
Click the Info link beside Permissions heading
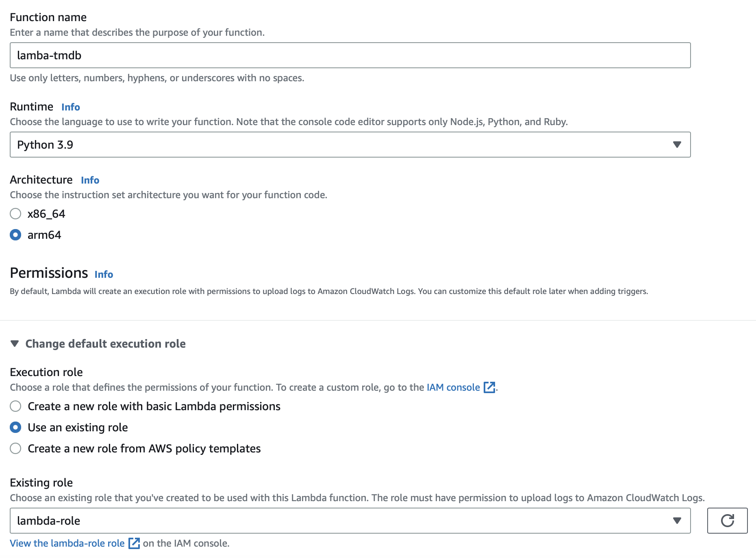tap(104, 274)
